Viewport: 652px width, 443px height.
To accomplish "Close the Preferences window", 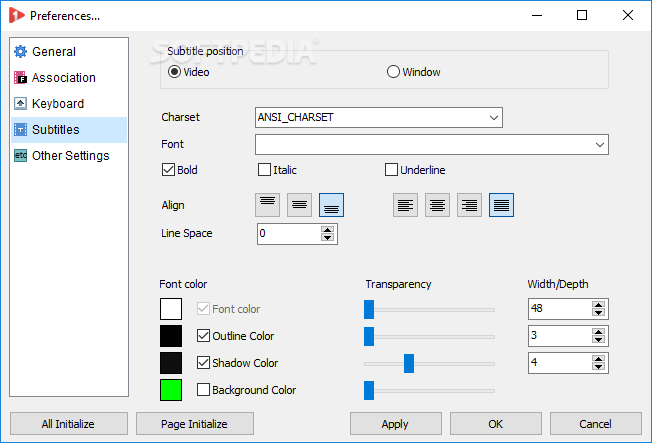I will pyautogui.click(x=628, y=15).
